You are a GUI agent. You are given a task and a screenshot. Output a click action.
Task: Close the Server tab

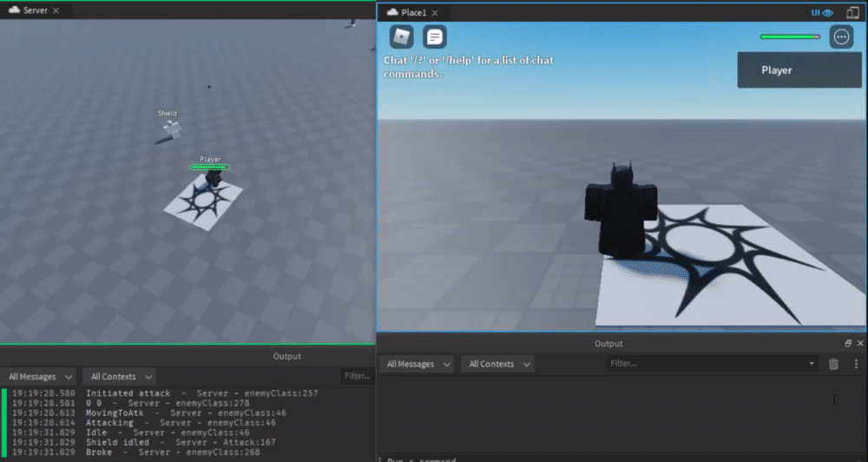tap(56, 10)
